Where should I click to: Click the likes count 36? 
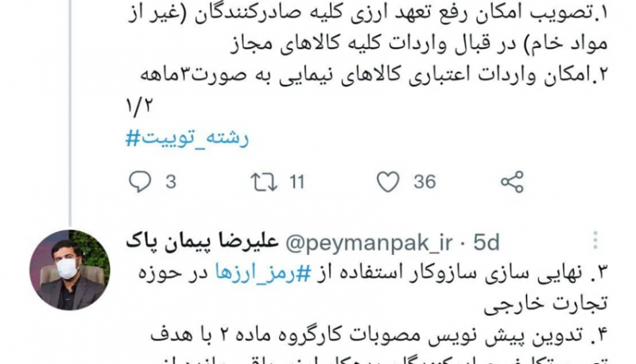pos(425,181)
